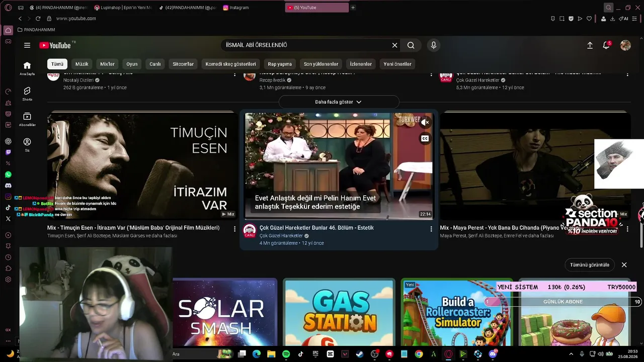Open Gas Station game card
The width and height of the screenshot is (644, 362).
[x=339, y=312]
